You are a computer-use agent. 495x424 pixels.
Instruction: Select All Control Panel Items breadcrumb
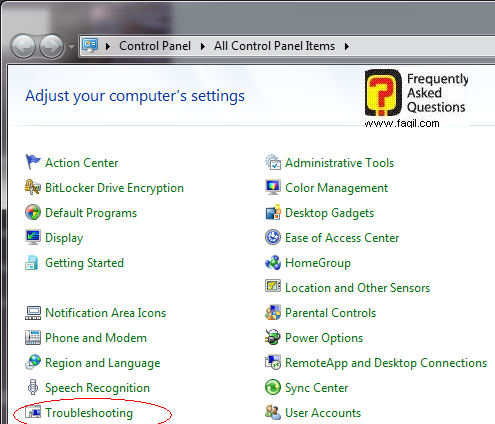click(274, 46)
